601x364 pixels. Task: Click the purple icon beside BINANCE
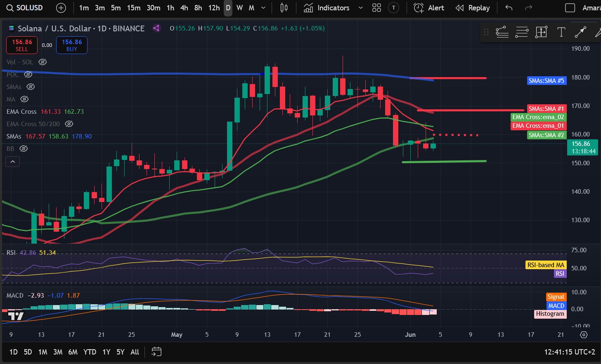coord(156,28)
